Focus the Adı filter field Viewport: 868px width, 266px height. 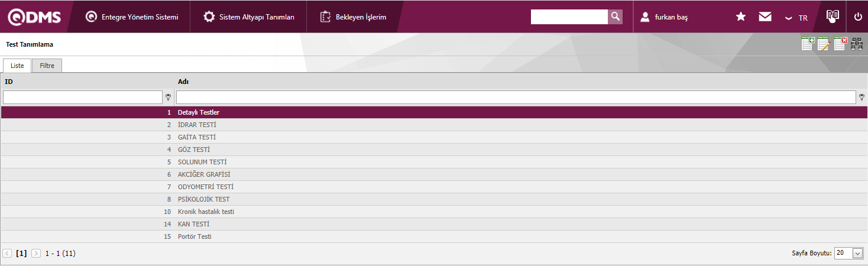coord(516,97)
